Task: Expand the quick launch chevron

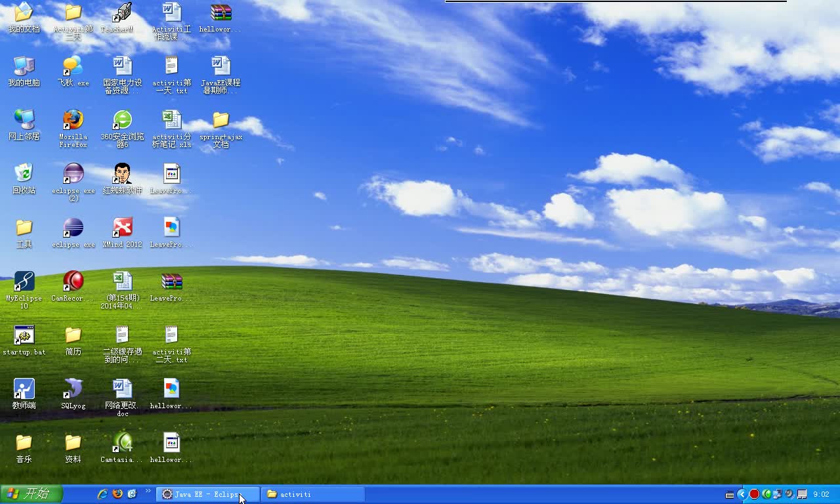Action: pyautogui.click(x=148, y=491)
